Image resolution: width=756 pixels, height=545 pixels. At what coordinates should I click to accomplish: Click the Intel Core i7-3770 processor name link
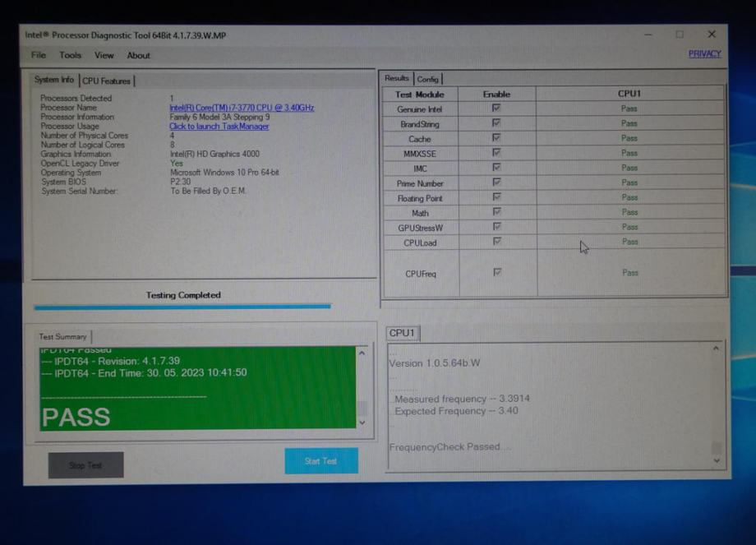point(242,108)
